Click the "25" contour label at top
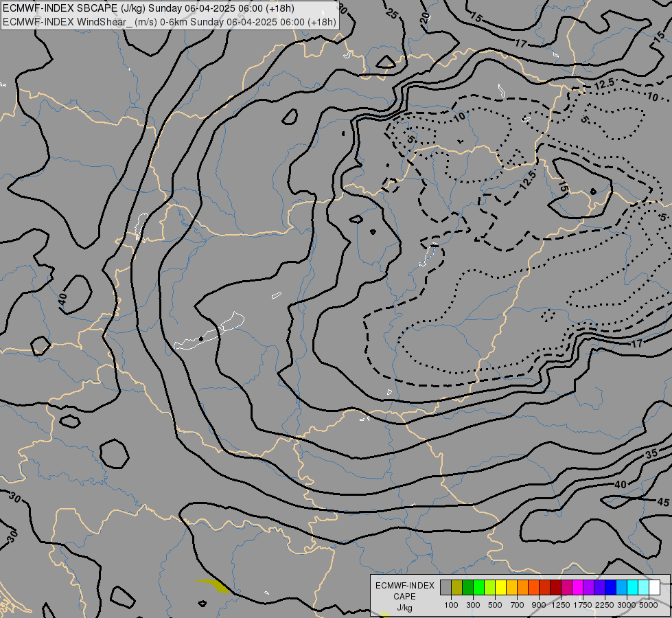The image size is (672, 618). point(391,14)
